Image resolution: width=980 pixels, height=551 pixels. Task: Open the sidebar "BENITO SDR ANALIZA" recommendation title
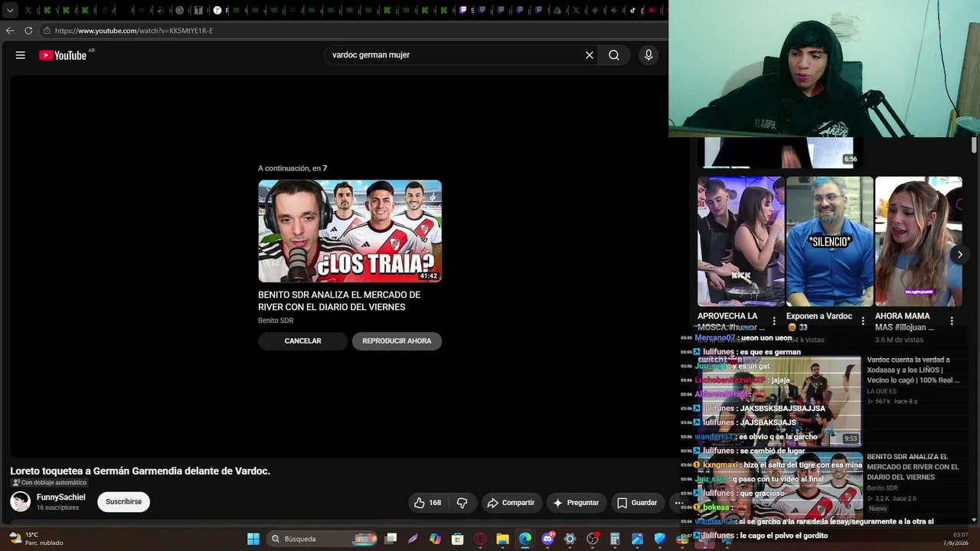click(913, 467)
